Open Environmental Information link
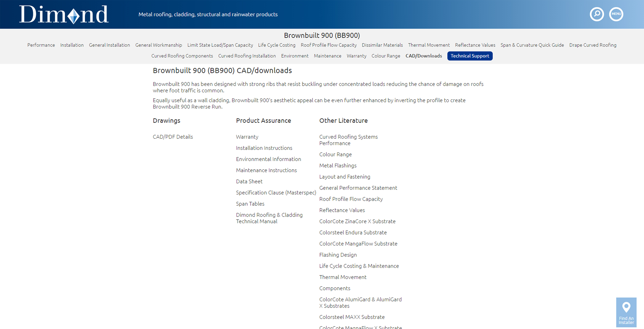 [268, 159]
